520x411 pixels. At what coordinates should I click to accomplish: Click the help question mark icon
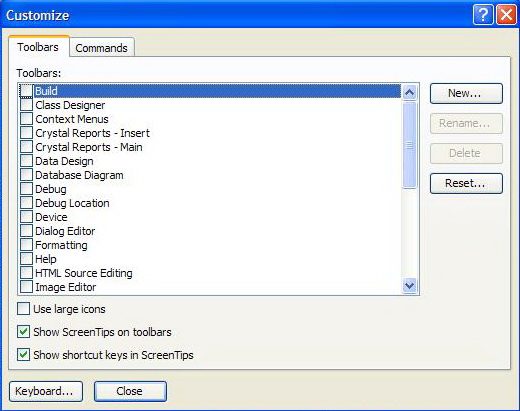(x=483, y=15)
